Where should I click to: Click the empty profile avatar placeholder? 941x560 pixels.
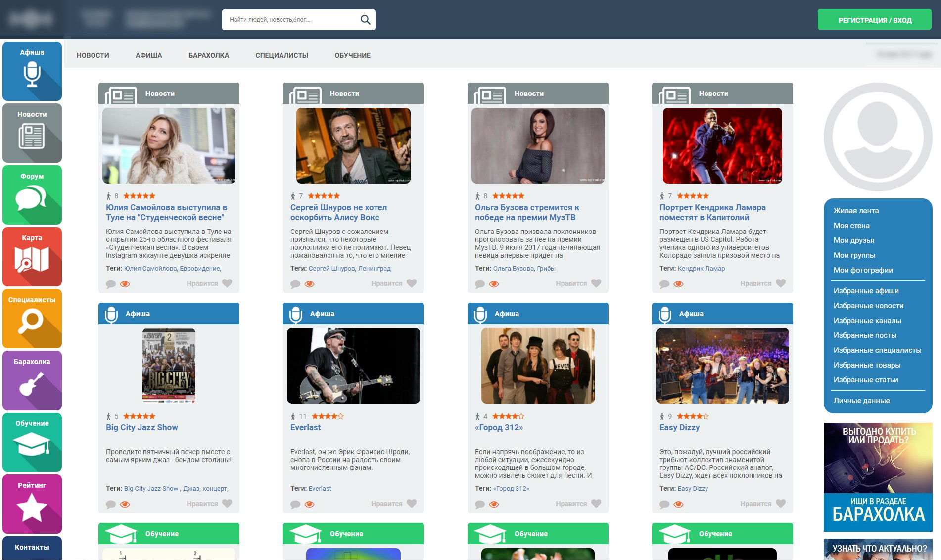[878, 137]
